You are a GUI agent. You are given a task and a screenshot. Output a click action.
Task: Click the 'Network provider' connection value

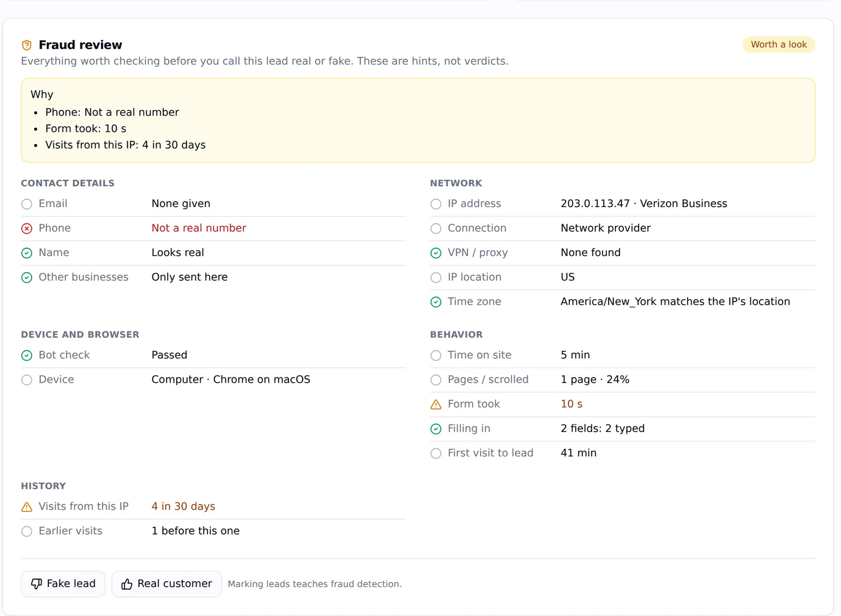pos(606,228)
